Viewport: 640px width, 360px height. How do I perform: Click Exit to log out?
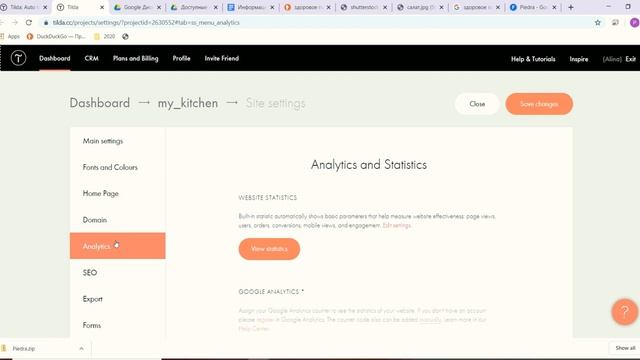pyautogui.click(x=631, y=59)
